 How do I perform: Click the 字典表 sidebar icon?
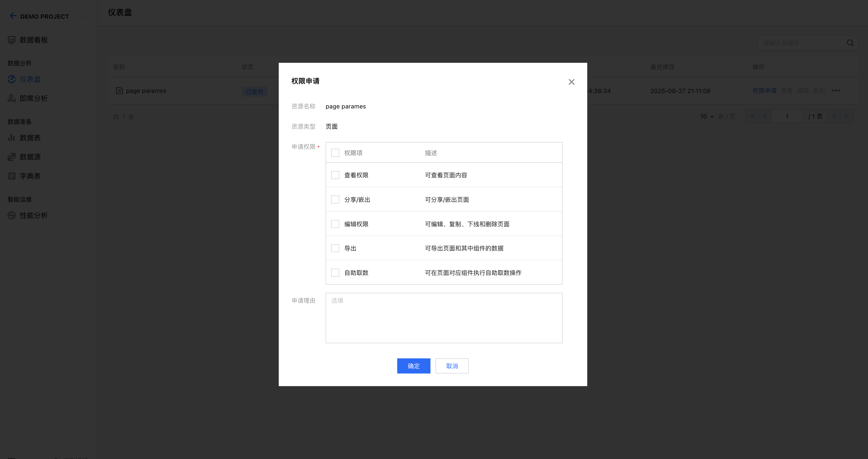pos(11,176)
